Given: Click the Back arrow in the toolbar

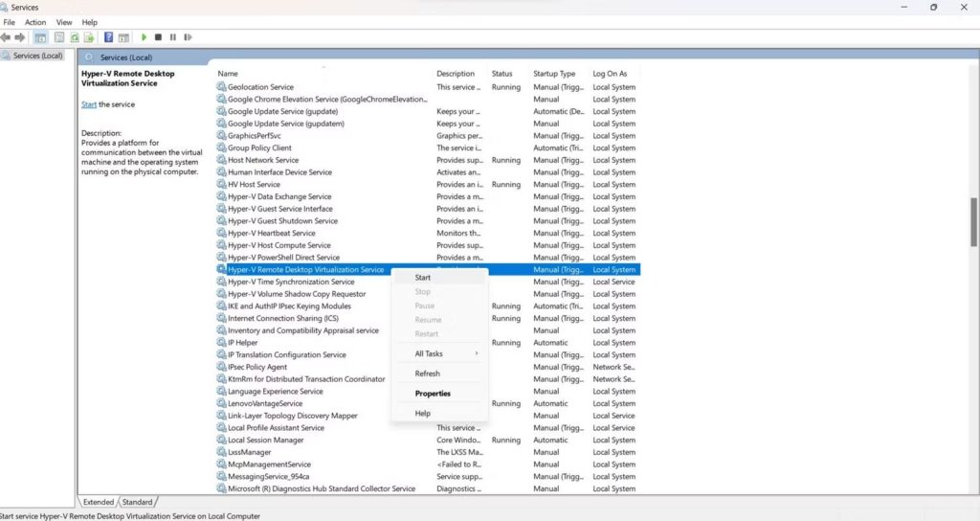Looking at the screenshot, I should [x=6, y=37].
